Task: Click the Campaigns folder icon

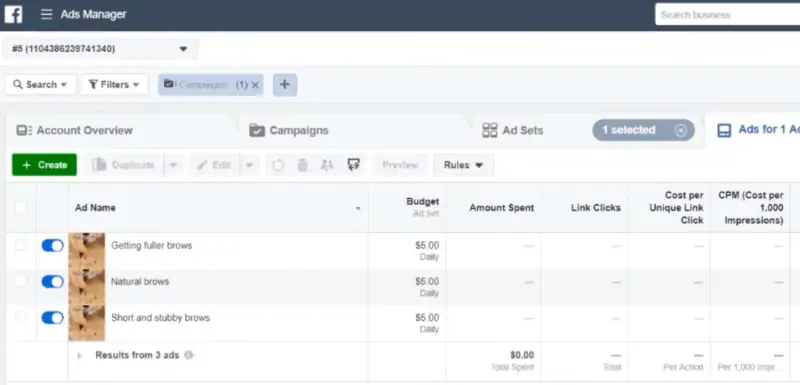Action: coord(257,131)
